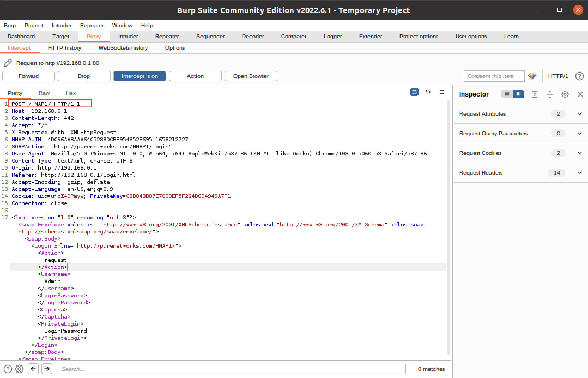Open the Burp menu
588x378 pixels.
10,25
